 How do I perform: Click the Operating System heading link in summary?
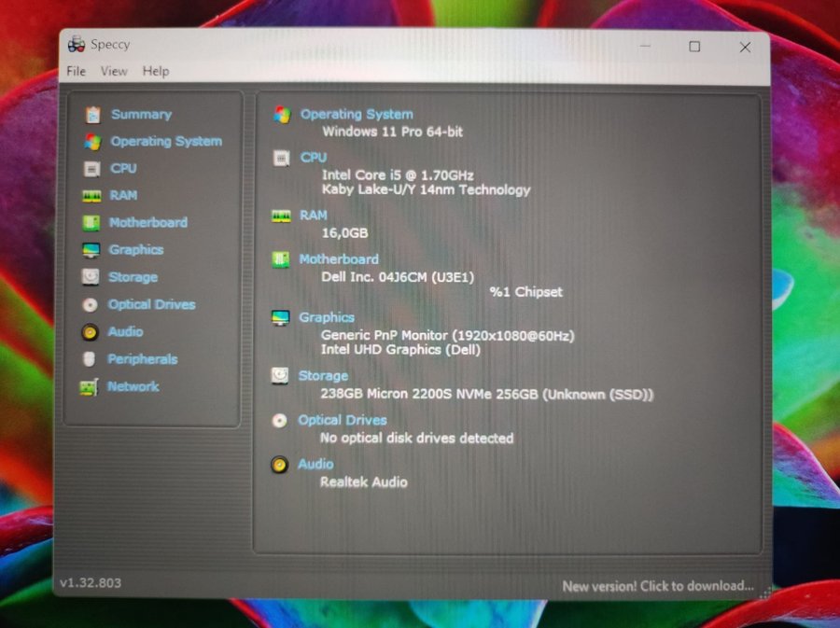click(x=357, y=114)
